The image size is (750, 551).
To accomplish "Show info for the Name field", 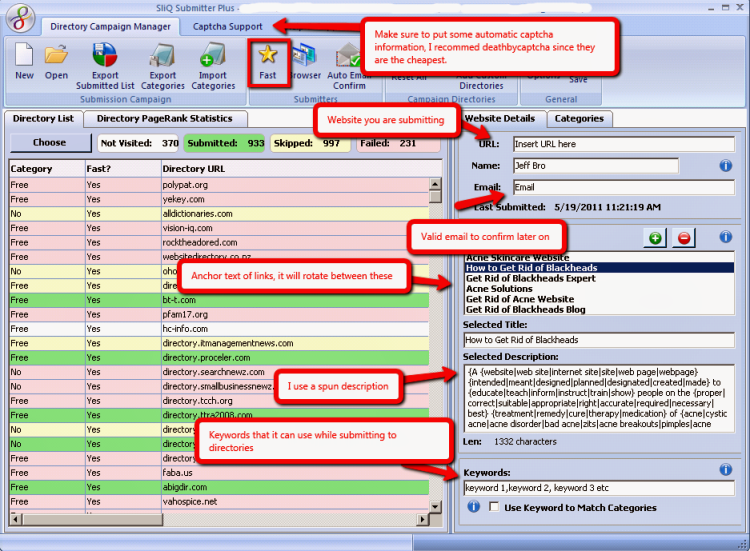I will point(726,165).
